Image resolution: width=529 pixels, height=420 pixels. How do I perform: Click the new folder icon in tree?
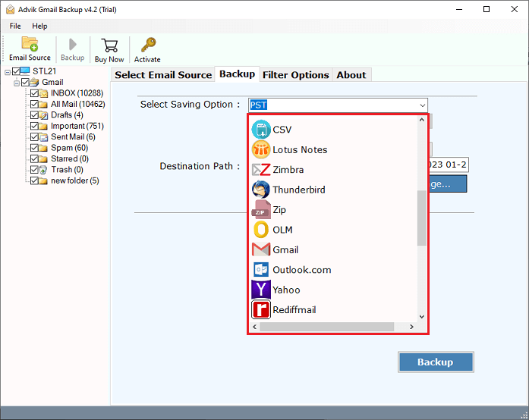coord(43,180)
